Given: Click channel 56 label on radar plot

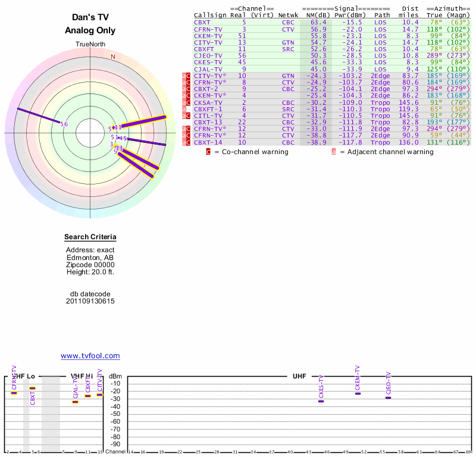Looking at the screenshot, I should [64, 124].
